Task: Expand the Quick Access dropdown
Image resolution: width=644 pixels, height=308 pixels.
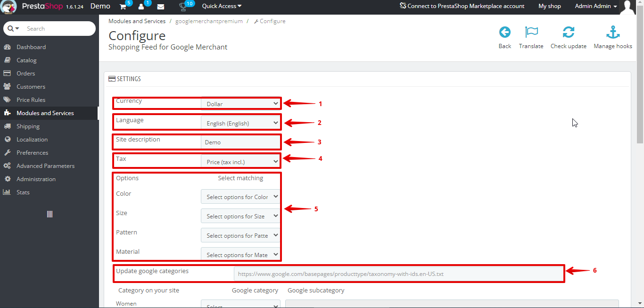Action: [x=222, y=6]
